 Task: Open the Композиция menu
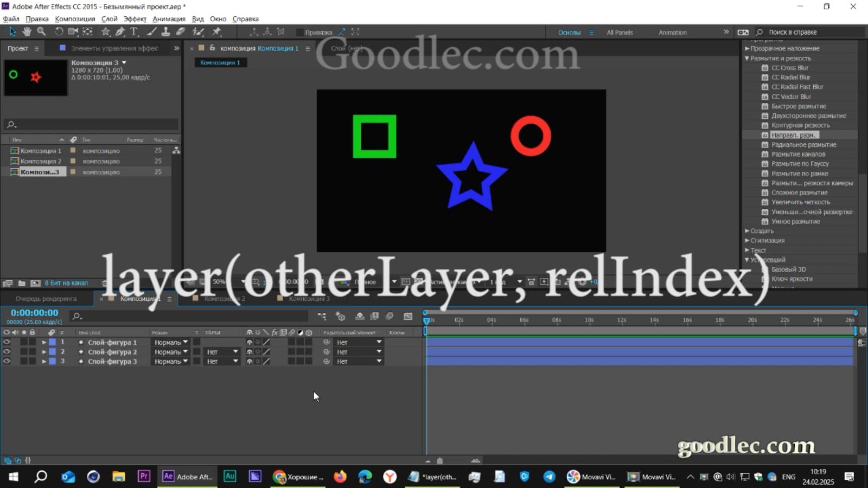pos(75,18)
